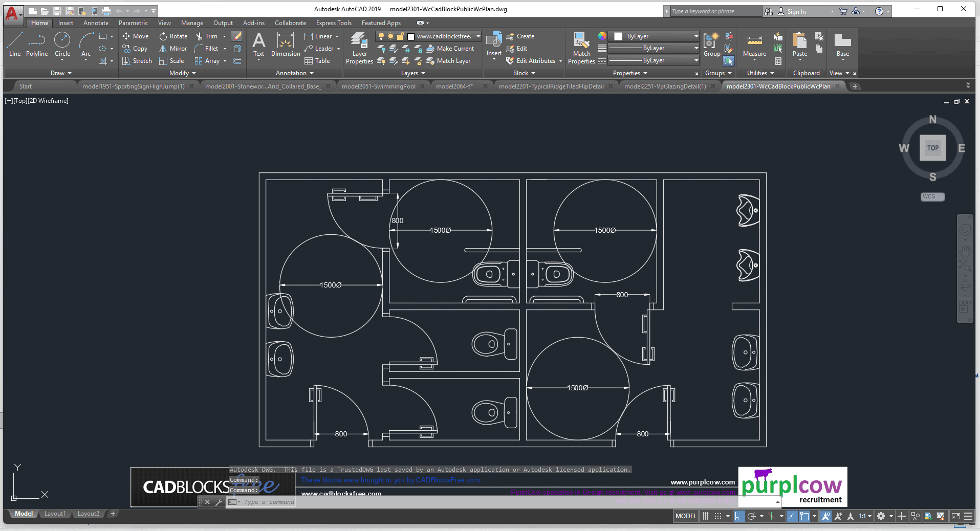
Task: Toggle group selection on/off button
Action: click(729, 61)
